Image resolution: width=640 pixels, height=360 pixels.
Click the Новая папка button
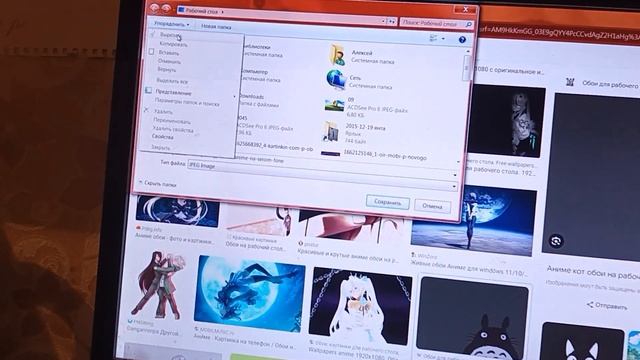pyautogui.click(x=216, y=27)
